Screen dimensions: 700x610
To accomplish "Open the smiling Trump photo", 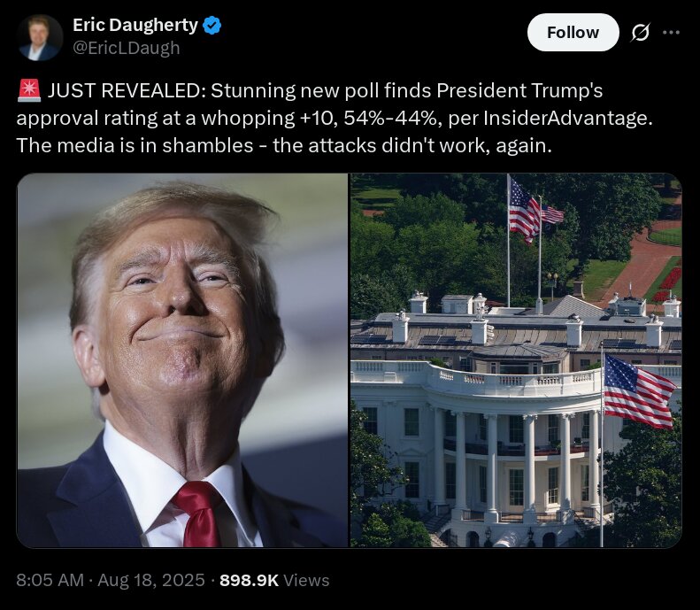I will click(x=182, y=360).
